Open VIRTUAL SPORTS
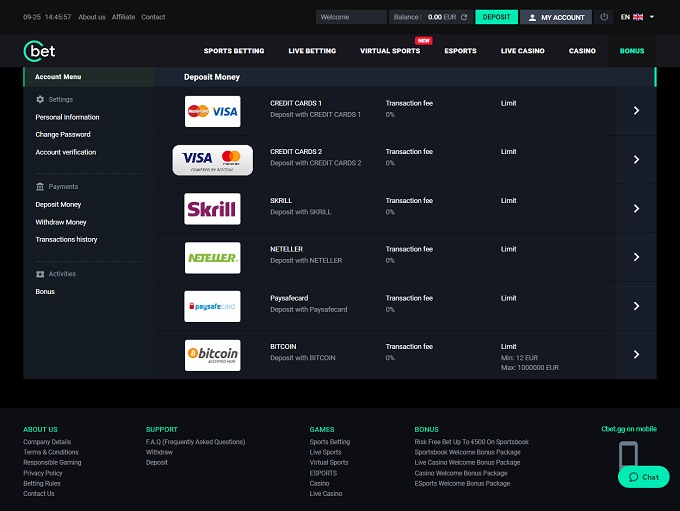 (390, 51)
